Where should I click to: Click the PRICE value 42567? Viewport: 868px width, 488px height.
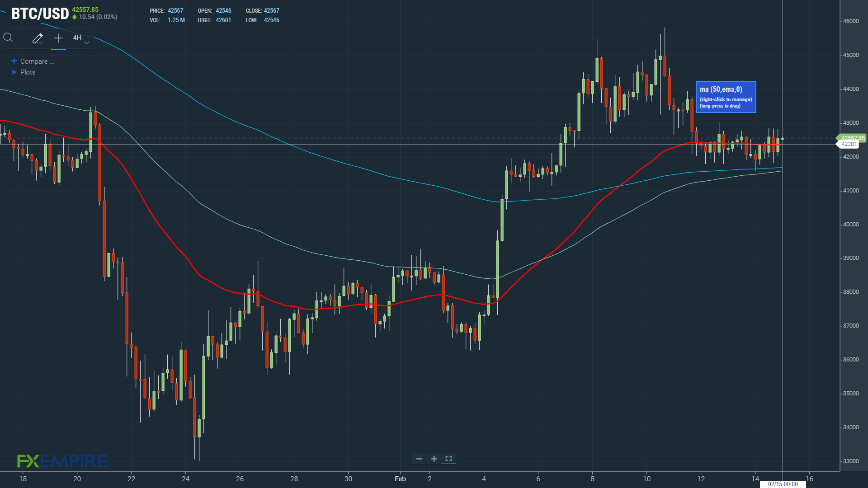tap(175, 10)
